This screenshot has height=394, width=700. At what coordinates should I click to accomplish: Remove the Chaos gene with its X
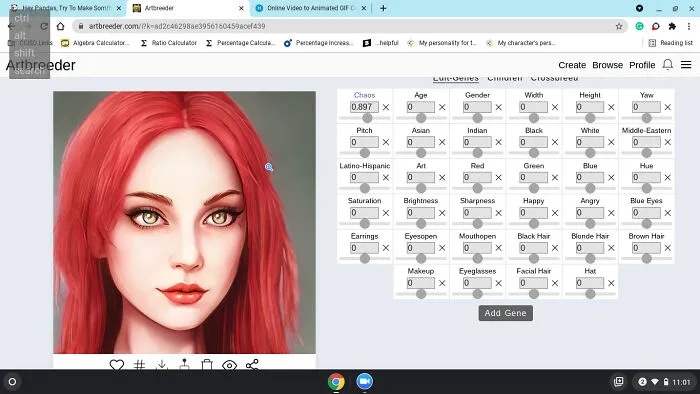386,107
